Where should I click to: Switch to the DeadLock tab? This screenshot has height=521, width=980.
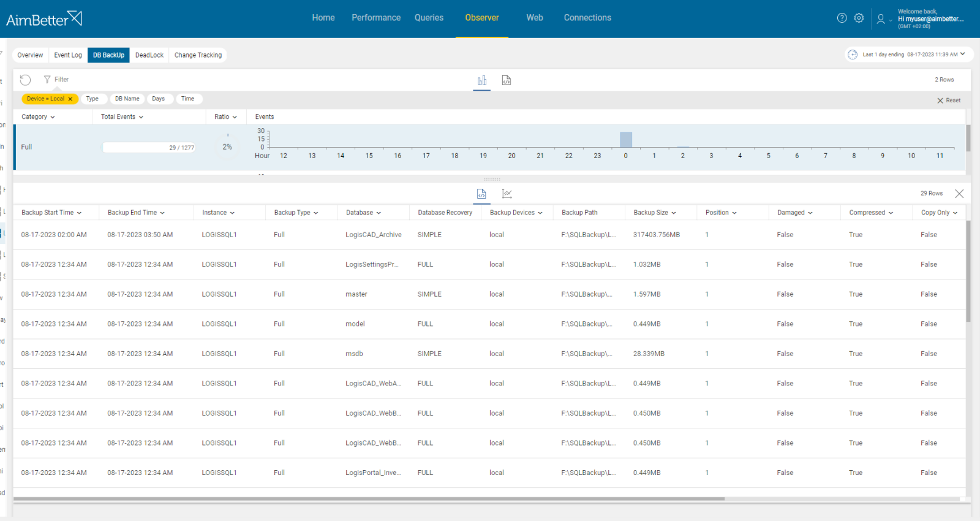149,55
